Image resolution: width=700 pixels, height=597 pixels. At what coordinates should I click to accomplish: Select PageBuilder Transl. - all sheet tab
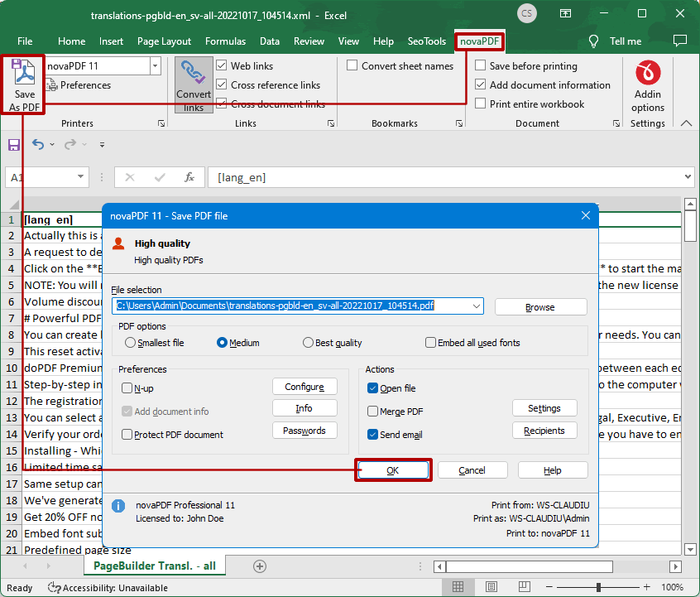tap(155, 566)
